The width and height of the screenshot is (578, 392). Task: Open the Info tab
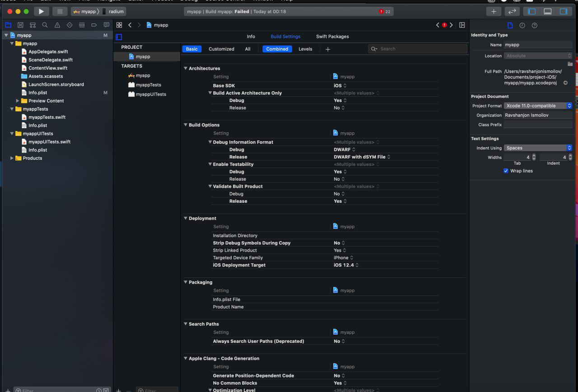coord(251,37)
